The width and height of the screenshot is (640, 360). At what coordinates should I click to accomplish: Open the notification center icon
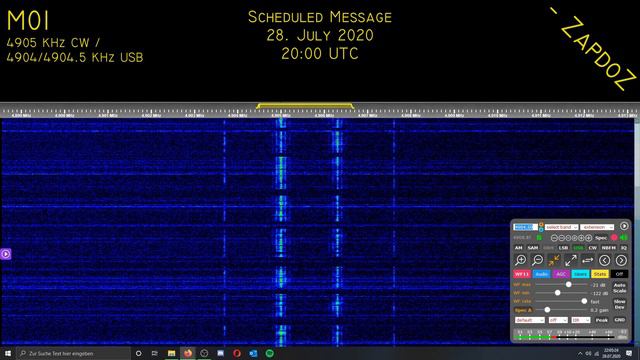pyautogui.click(x=629, y=353)
